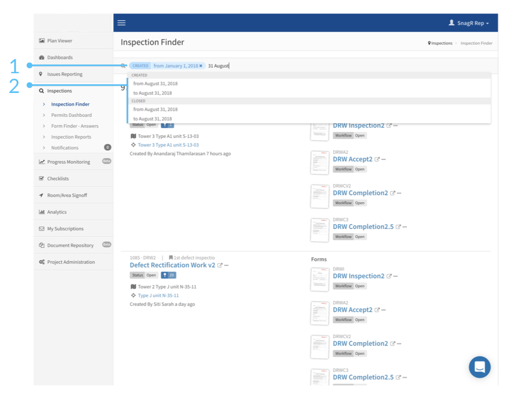This screenshot has width=532, height=399.
Task: Open external link icon beside lower DRW Inspection2
Action: coord(389,276)
